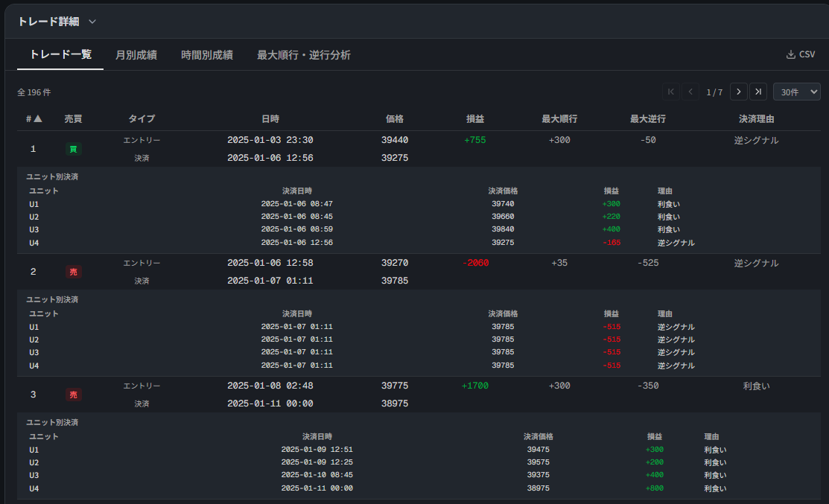Click the 価格 column header
This screenshot has width=829, height=504.
(x=395, y=119)
